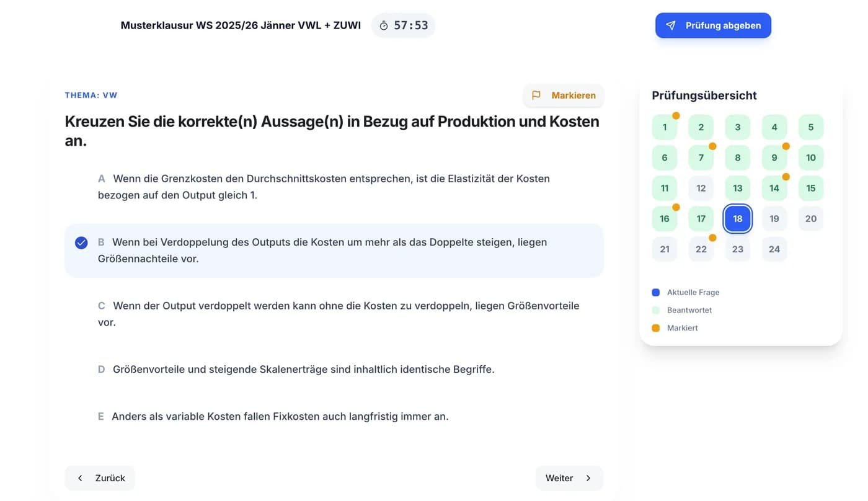Image resolution: width=868 pixels, height=501 pixels.
Task: Open unanswered question 19
Action: click(774, 218)
